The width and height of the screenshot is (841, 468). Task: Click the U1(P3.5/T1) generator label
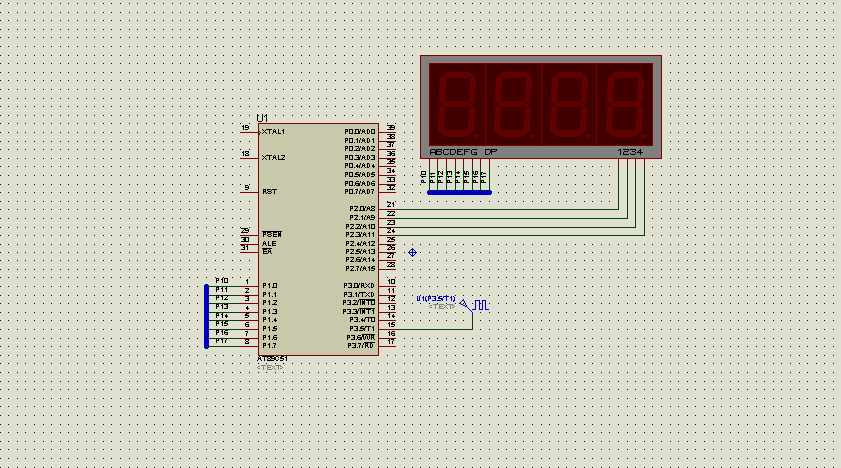pyautogui.click(x=437, y=299)
